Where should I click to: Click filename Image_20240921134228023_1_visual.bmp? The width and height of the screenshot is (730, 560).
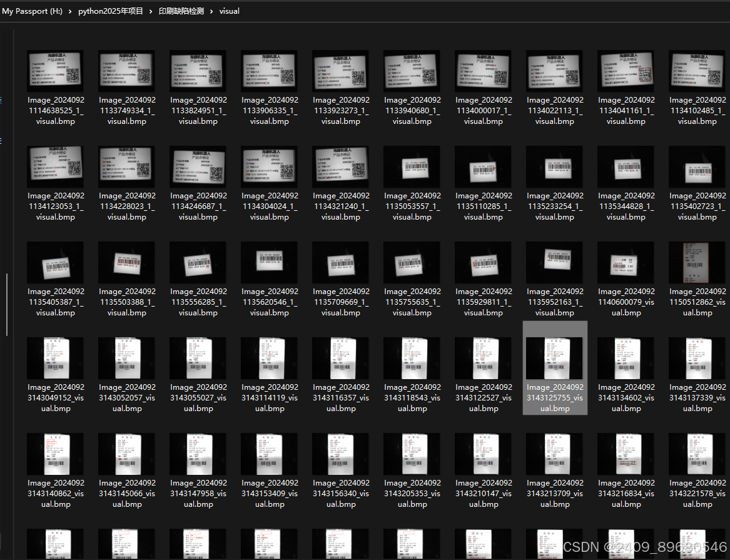(126, 206)
